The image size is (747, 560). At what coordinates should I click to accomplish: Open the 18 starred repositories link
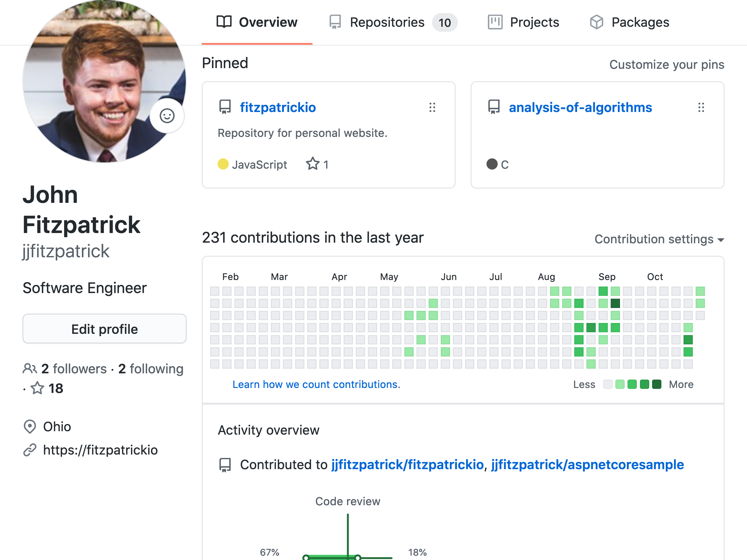47,388
